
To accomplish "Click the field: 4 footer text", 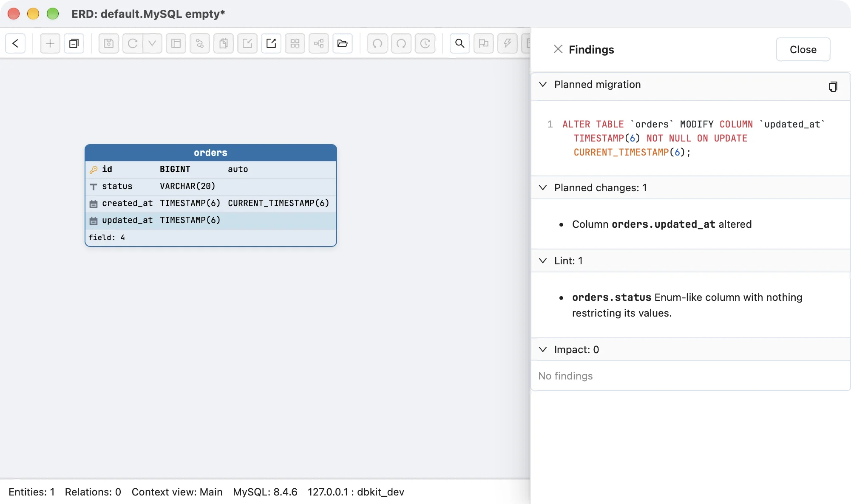I will tap(107, 238).
